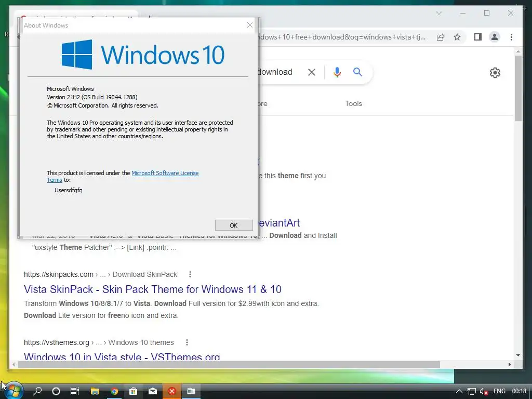Click the 00:18 taskbar clock

(x=519, y=391)
